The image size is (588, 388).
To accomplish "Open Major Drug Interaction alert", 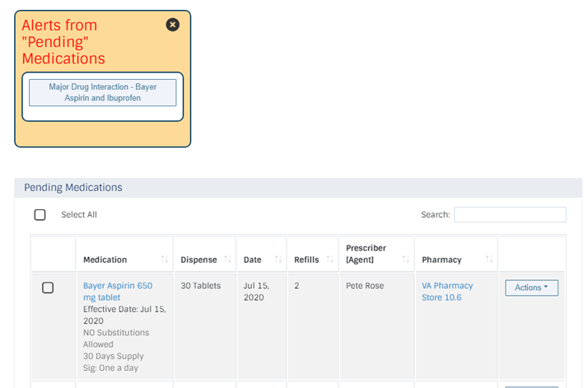I will coord(102,92).
